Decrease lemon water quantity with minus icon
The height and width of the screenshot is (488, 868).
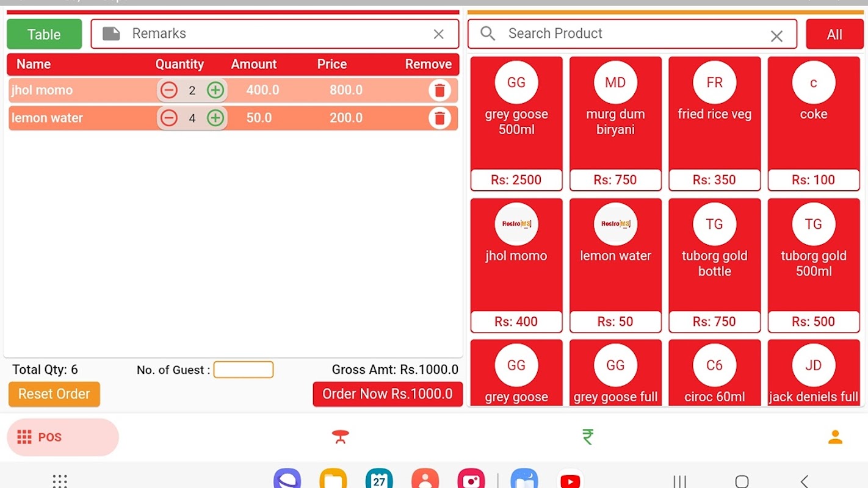click(x=168, y=118)
